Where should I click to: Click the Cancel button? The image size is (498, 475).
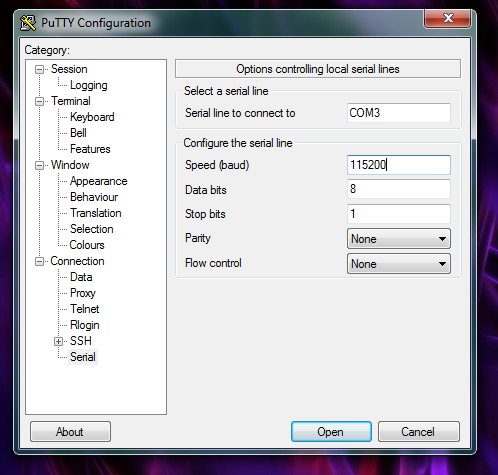[x=419, y=432]
